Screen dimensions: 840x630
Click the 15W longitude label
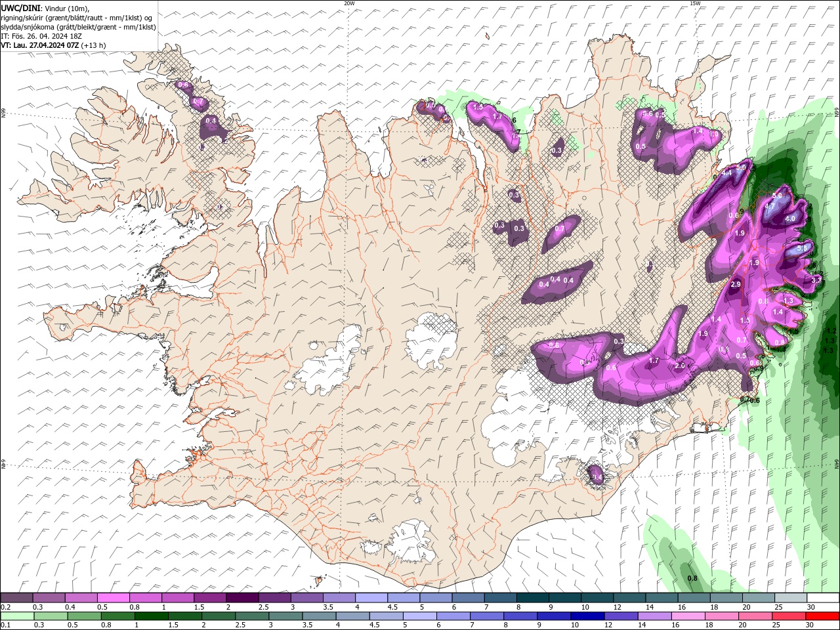[695, 3]
